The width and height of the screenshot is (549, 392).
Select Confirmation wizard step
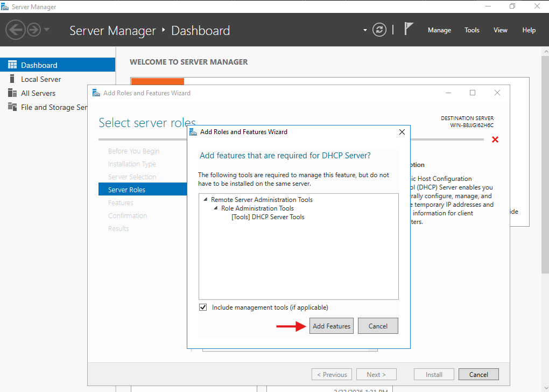[x=128, y=215]
